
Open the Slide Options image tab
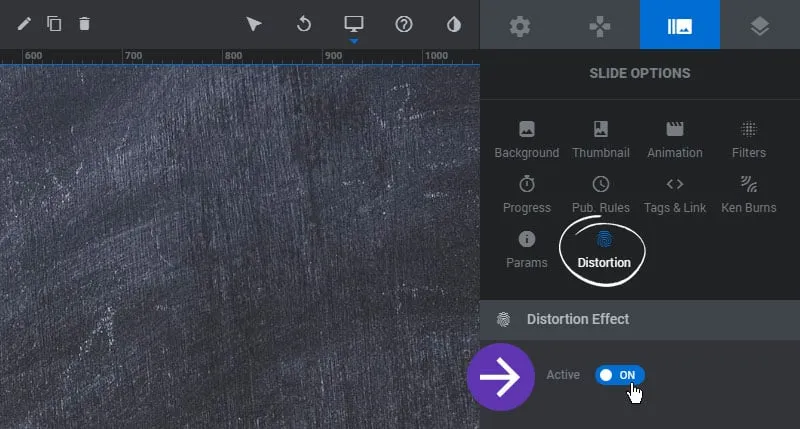pos(680,25)
